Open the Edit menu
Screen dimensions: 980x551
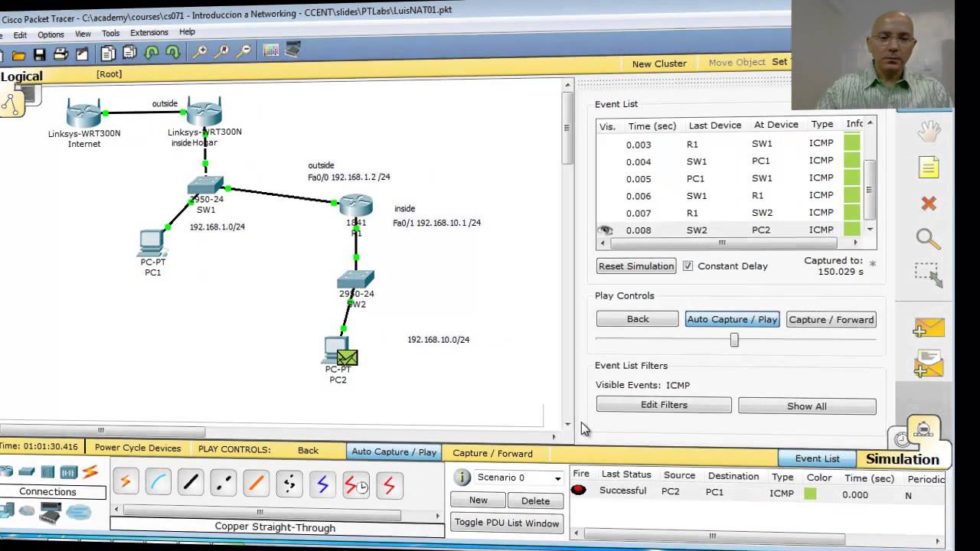tap(20, 35)
